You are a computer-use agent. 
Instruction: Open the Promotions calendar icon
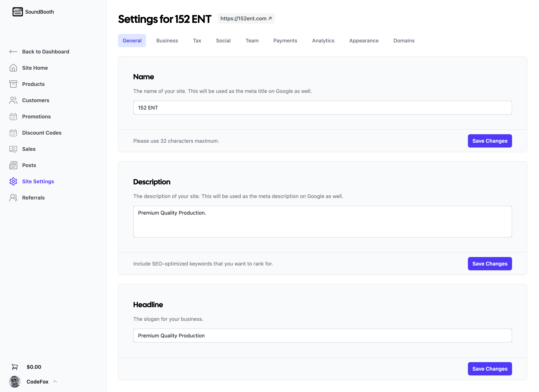coord(13,117)
